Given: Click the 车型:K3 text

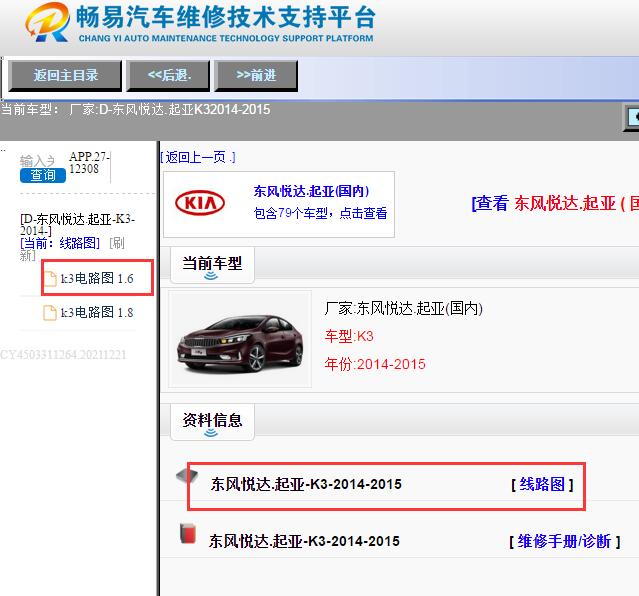Looking at the screenshot, I should click(349, 336).
